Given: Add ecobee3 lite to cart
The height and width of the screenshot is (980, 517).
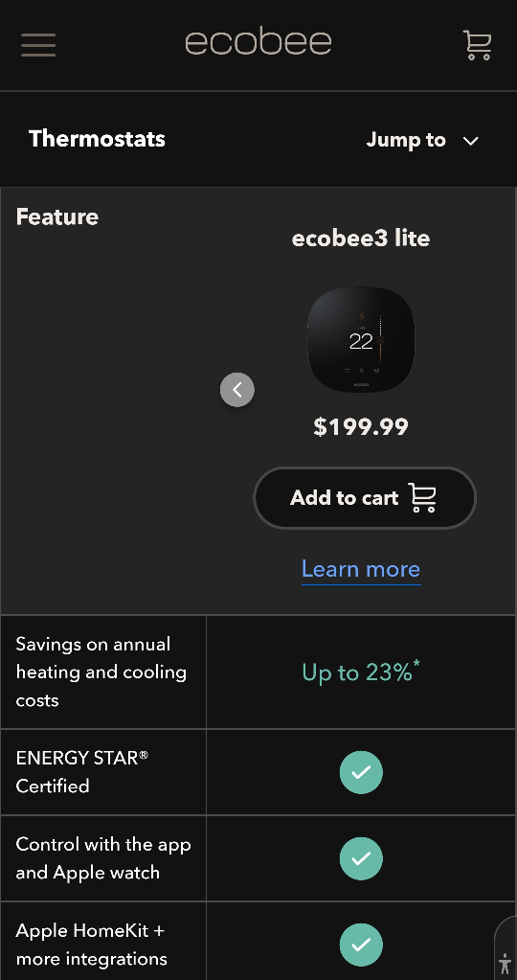Looking at the screenshot, I should click(365, 498).
